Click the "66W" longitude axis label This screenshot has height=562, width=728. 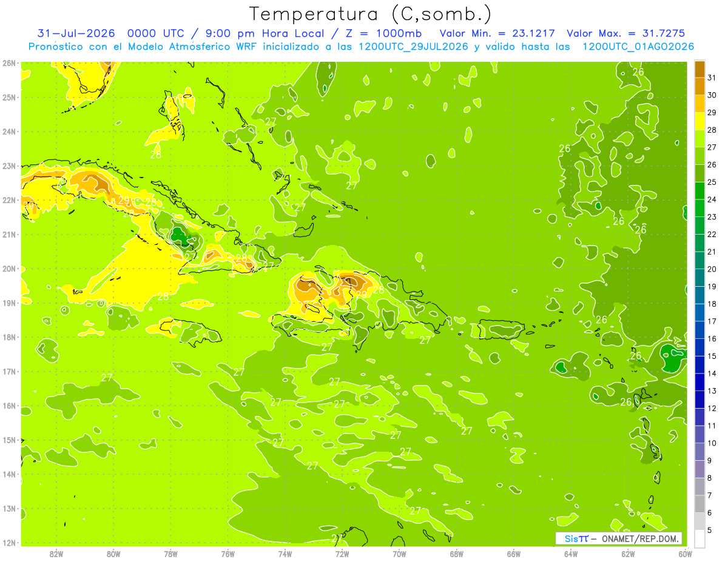(x=514, y=553)
